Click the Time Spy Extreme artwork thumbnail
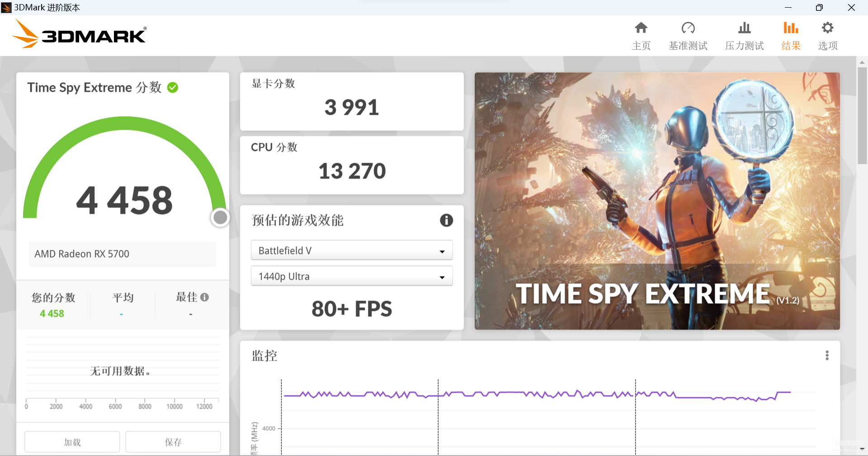Screen dimensions: 868x456 [x=657, y=201]
